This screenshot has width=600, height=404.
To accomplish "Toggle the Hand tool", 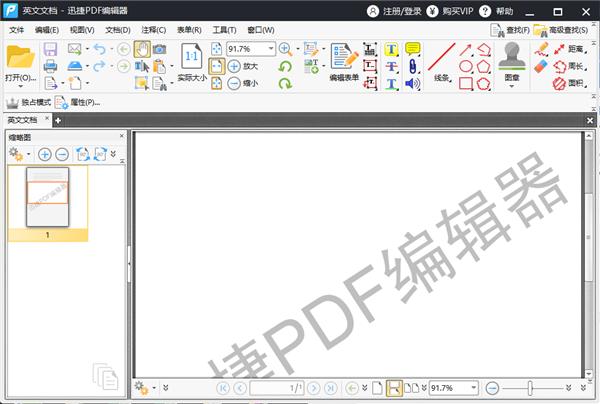I will tap(142, 49).
